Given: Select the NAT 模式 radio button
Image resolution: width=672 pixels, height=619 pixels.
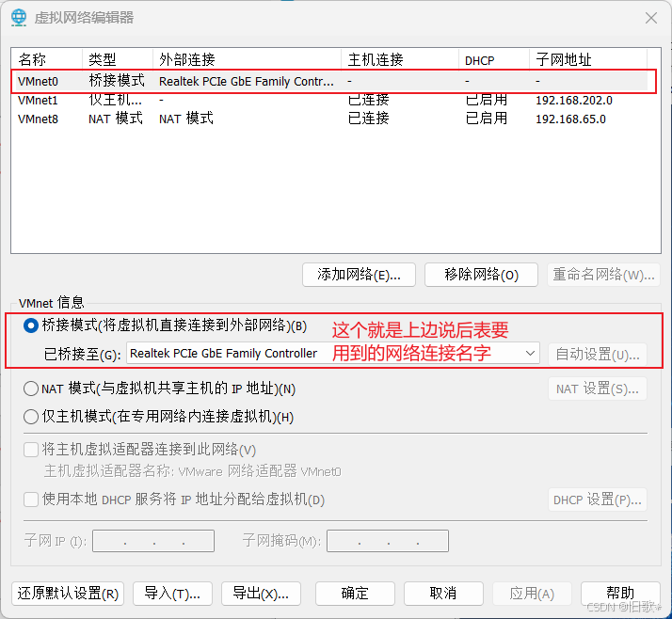Looking at the screenshot, I should pos(31,389).
